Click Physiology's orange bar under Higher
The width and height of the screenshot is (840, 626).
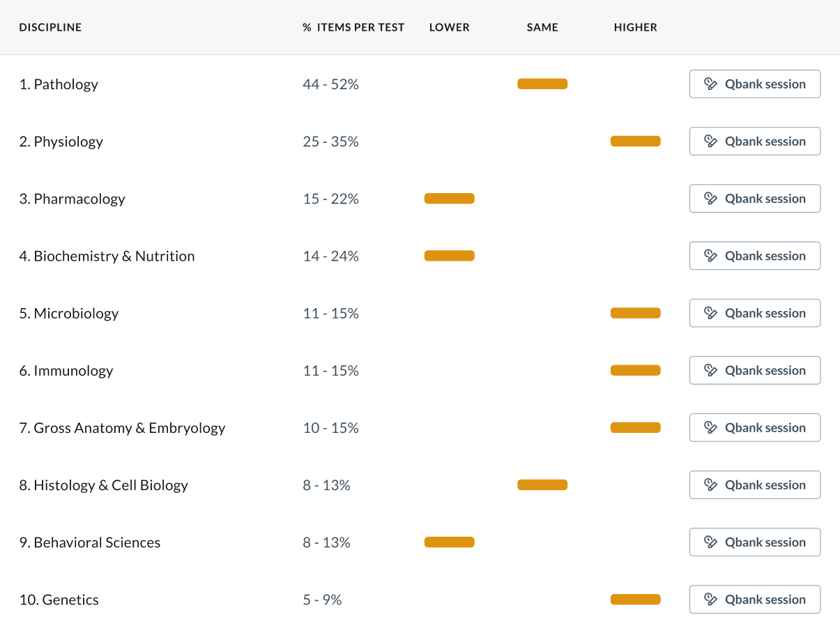(635, 142)
